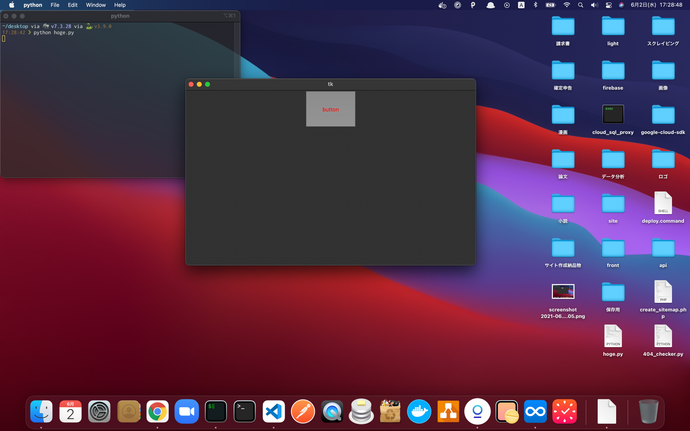This screenshot has width=690, height=431.
Task: Launch Google Chrome from the Dock
Action: pos(158,411)
